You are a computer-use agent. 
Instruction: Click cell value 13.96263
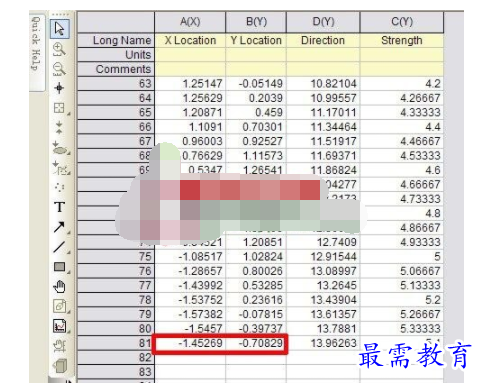(x=333, y=343)
